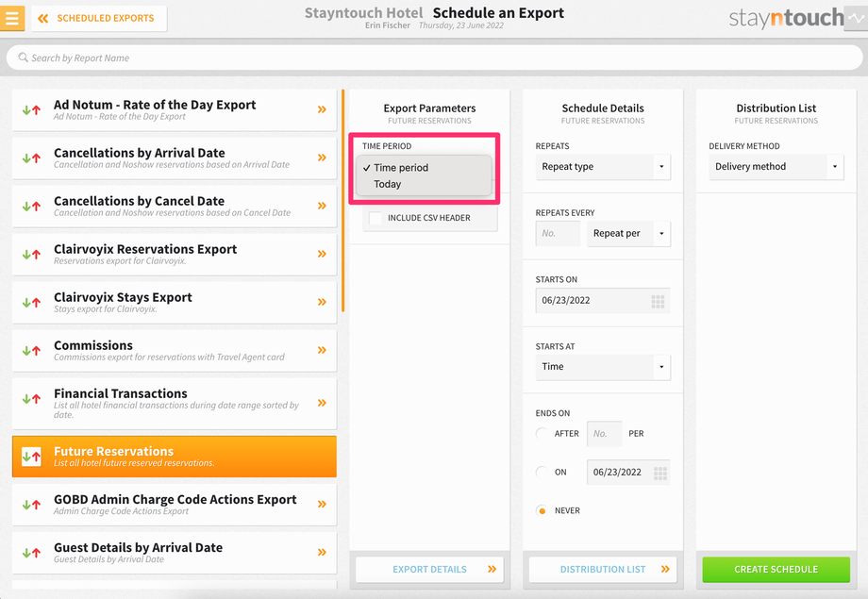
Task: Select Clairvoyix Reservations Export report
Action: 175,254
